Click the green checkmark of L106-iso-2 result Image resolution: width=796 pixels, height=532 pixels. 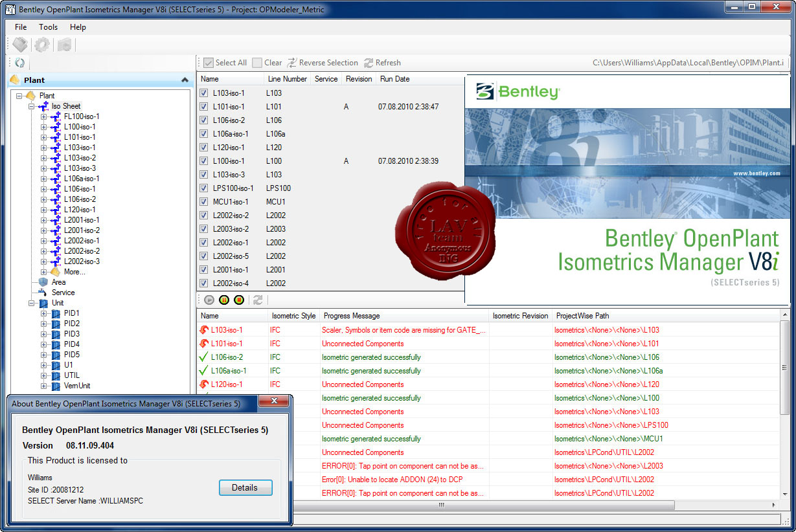tap(204, 357)
